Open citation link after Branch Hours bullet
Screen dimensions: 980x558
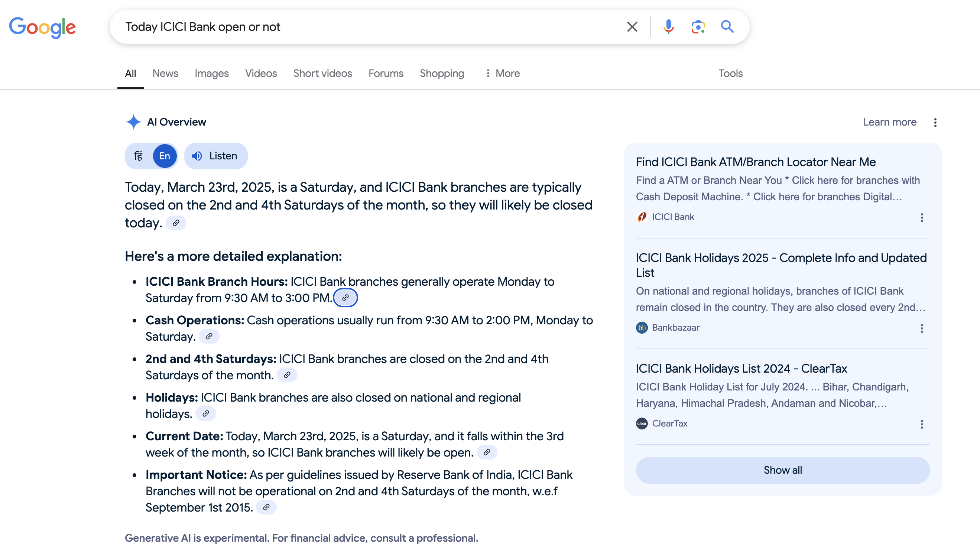pyautogui.click(x=345, y=298)
